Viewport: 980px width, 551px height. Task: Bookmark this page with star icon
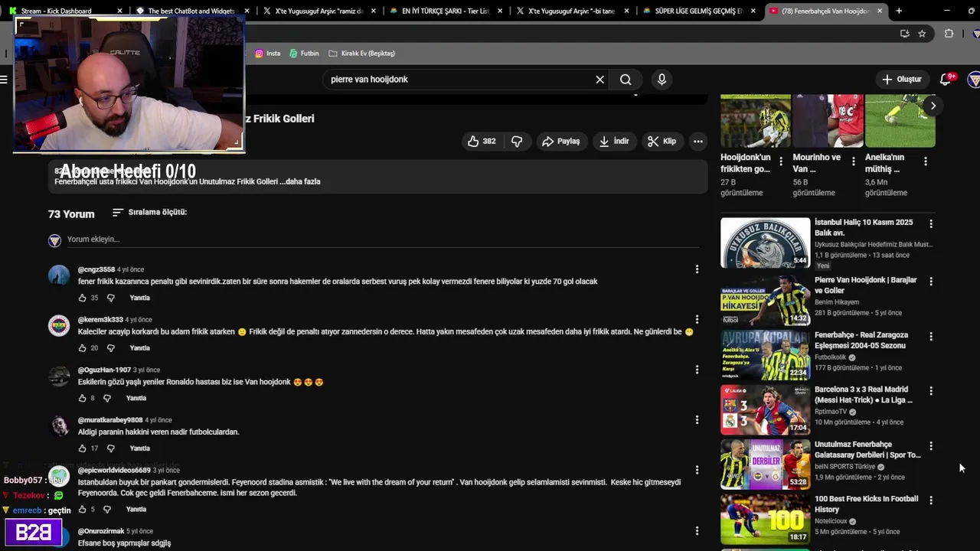pos(922,34)
